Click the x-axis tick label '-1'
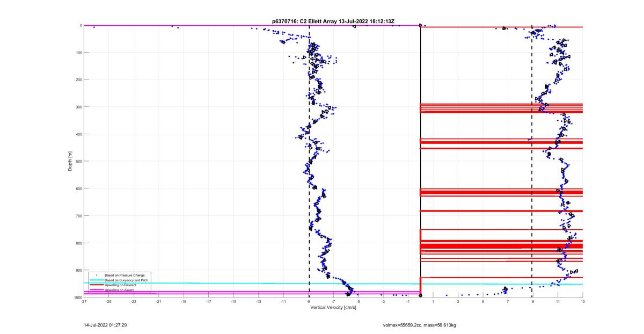 [408, 302]
